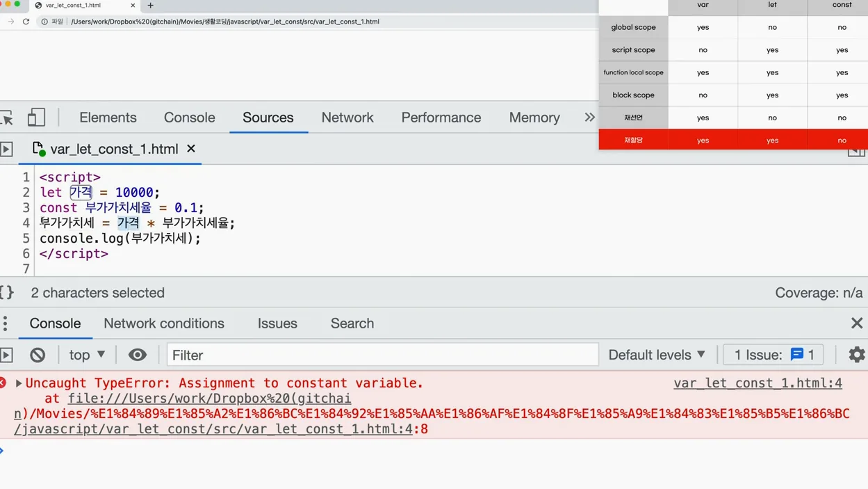
Task: Reload the page with the refresh icon
Action: (x=26, y=22)
